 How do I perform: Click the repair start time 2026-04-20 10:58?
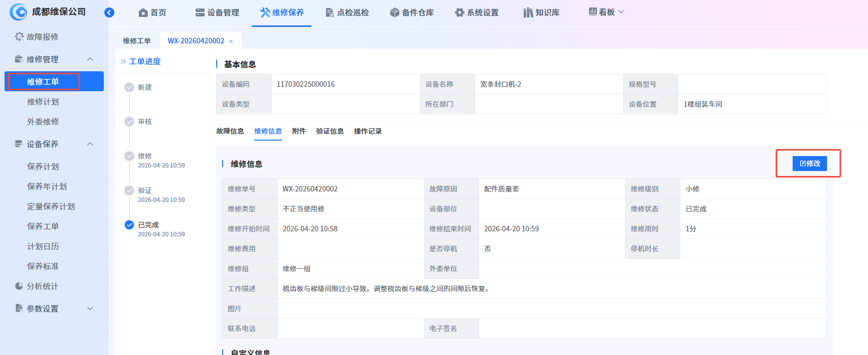pos(310,229)
